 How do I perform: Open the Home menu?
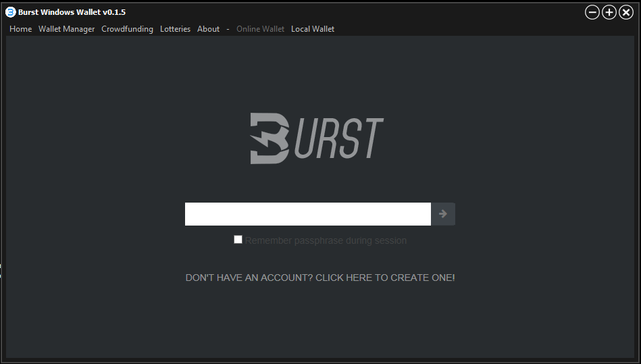(20, 29)
